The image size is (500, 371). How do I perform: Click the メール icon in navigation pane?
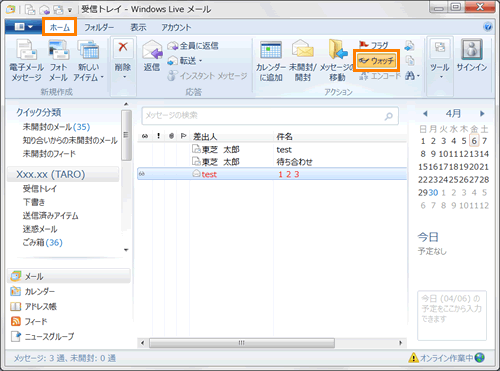16,276
